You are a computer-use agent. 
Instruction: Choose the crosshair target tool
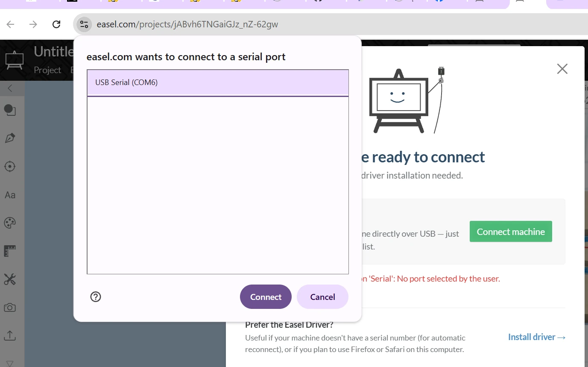[x=10, y=166]
